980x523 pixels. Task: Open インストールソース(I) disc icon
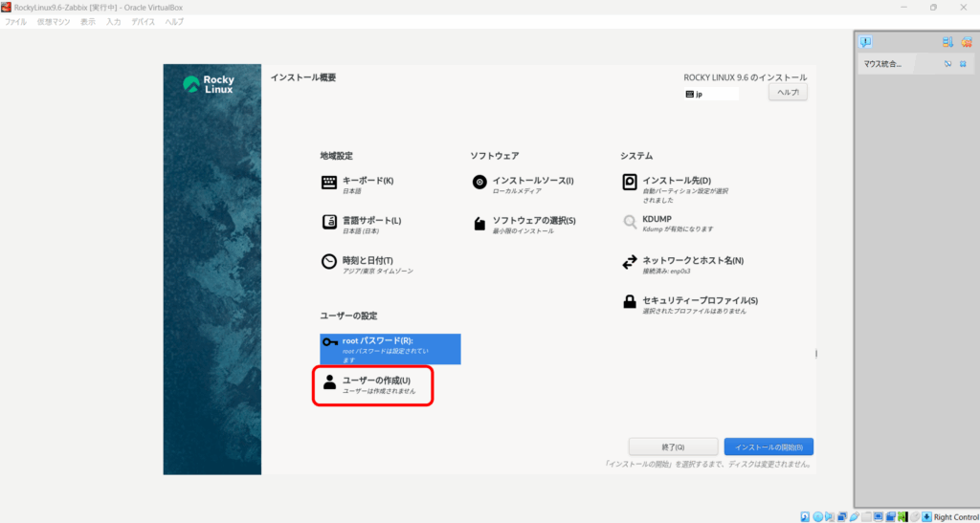point(479,183)
